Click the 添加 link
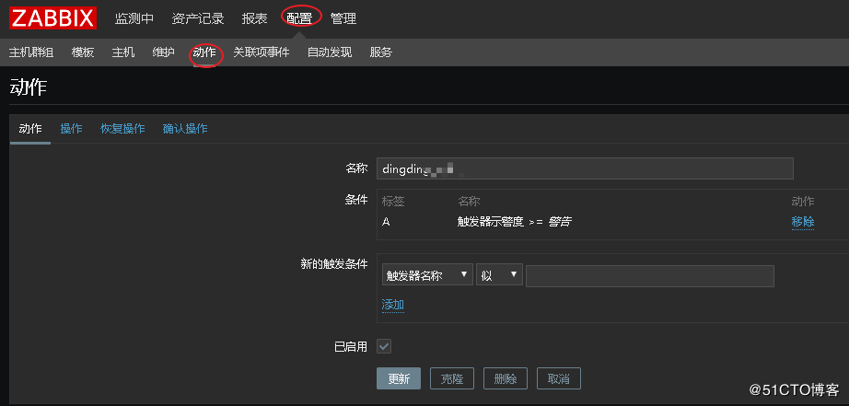Image resolution: width=849 pixels, height=406 pixels. tap(393, 305)
